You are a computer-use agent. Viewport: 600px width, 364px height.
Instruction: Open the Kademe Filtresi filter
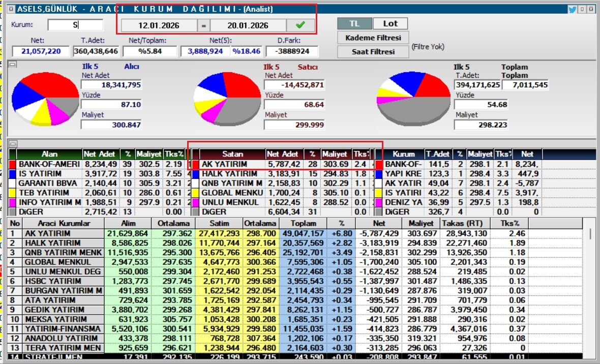pyautogui.click(x=373, y=38)
